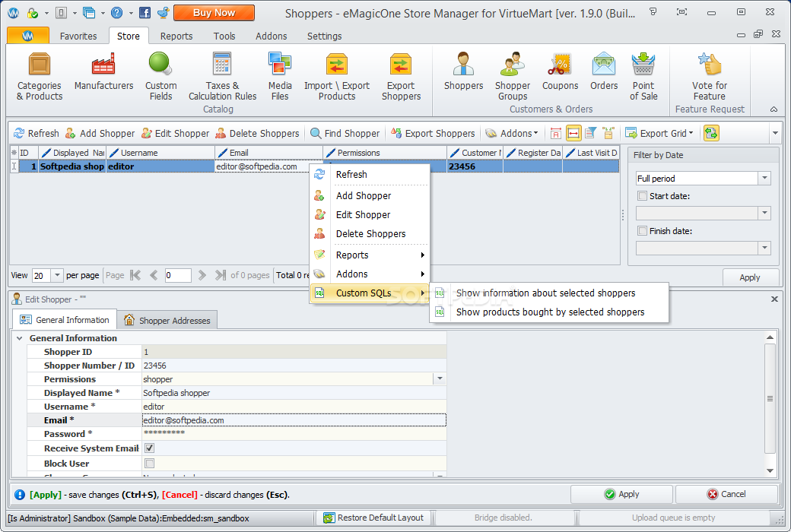Open the Shoppers ribbon icon
Image resolution: width=791 pixels, height=532 pixels.
(x=463, y=71)
